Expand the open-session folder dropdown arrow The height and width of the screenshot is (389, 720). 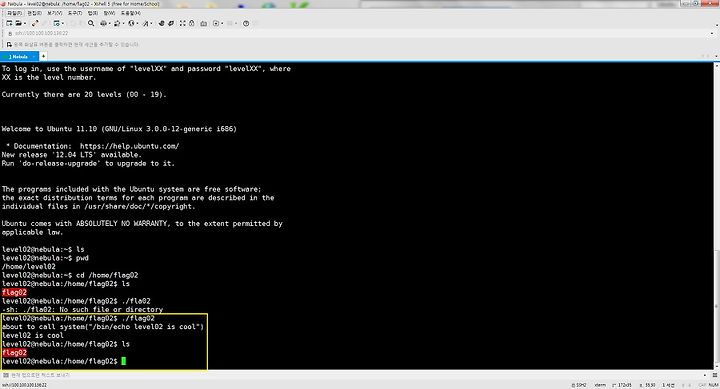[x=25, y=23]
